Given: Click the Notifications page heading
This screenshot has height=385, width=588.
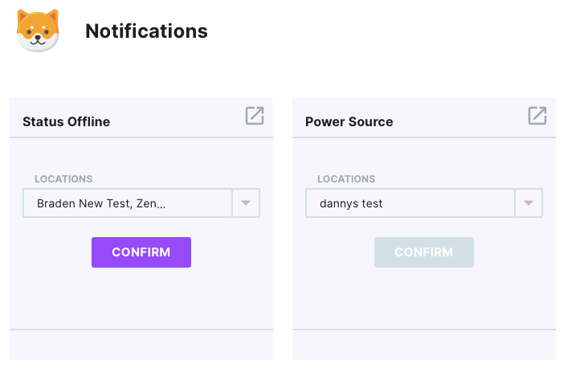Looking at the screenshot, I should click(x=146, y=31).
